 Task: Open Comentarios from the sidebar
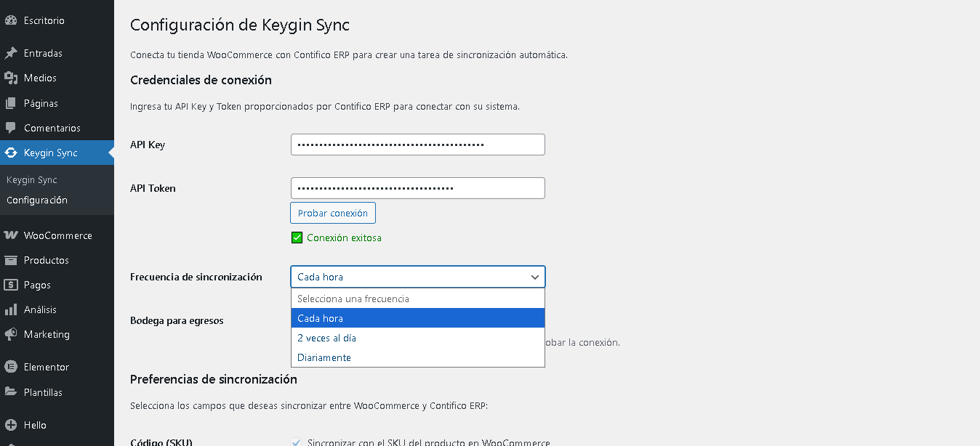51,128
